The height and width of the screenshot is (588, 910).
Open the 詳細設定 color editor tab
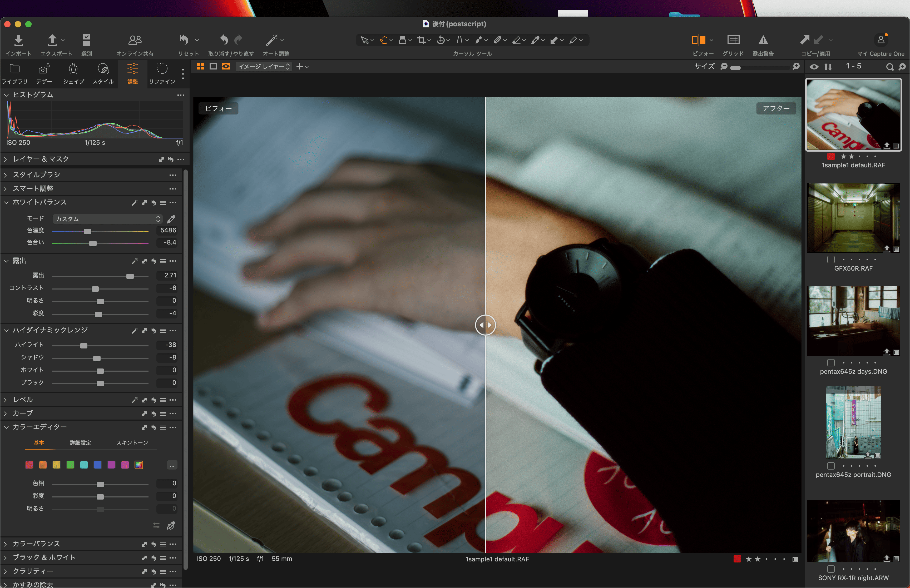pos(80,442)
